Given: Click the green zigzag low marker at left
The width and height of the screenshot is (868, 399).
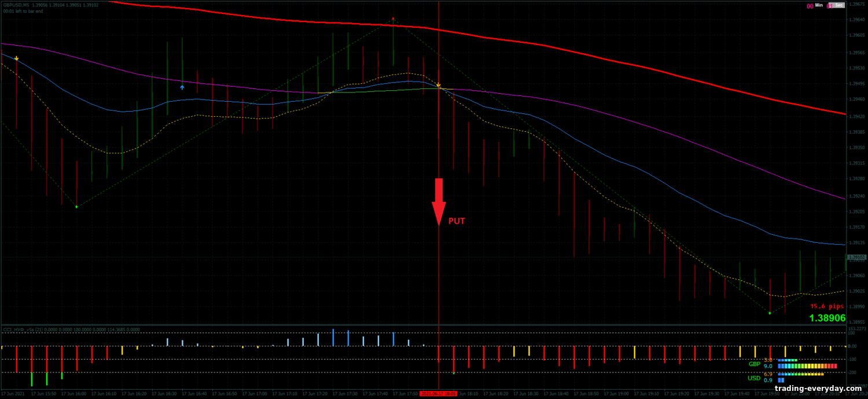Looking at the screenshot, I should [x=76, y=206].
